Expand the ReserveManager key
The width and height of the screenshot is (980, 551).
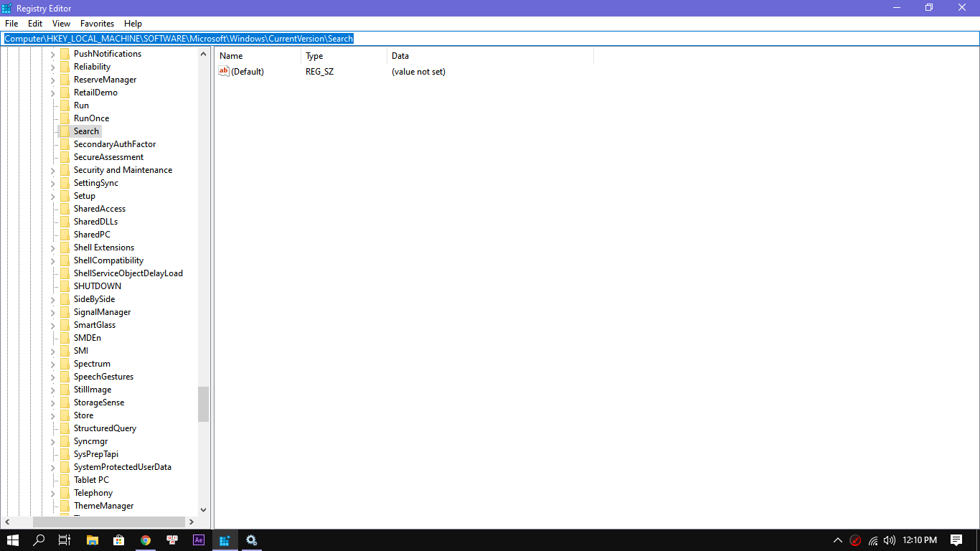pos(53,80)
